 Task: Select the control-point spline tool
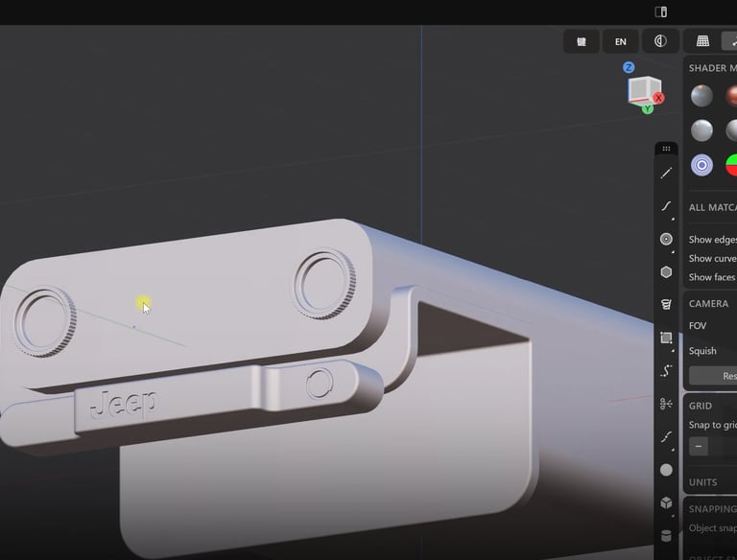click(666, 371)
